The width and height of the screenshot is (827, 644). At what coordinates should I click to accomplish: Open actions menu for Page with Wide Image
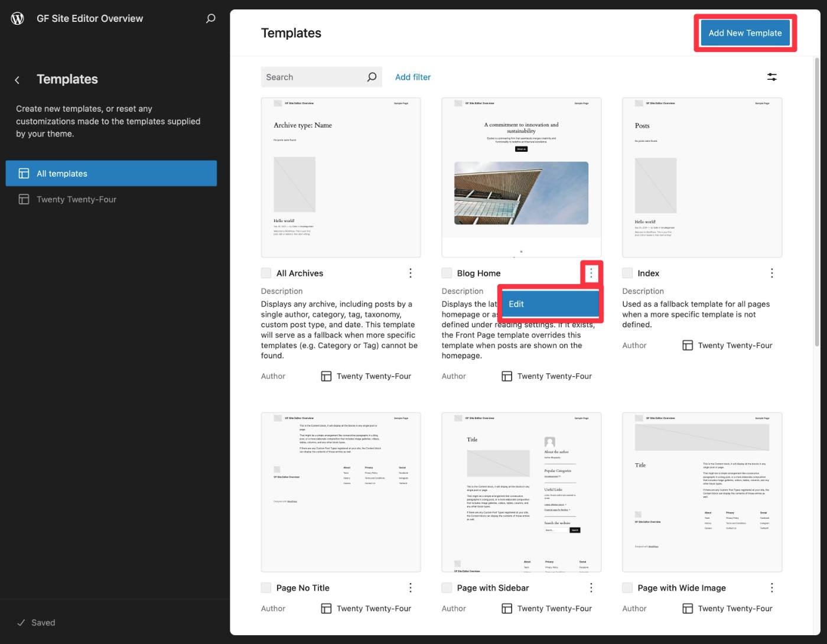772,588
